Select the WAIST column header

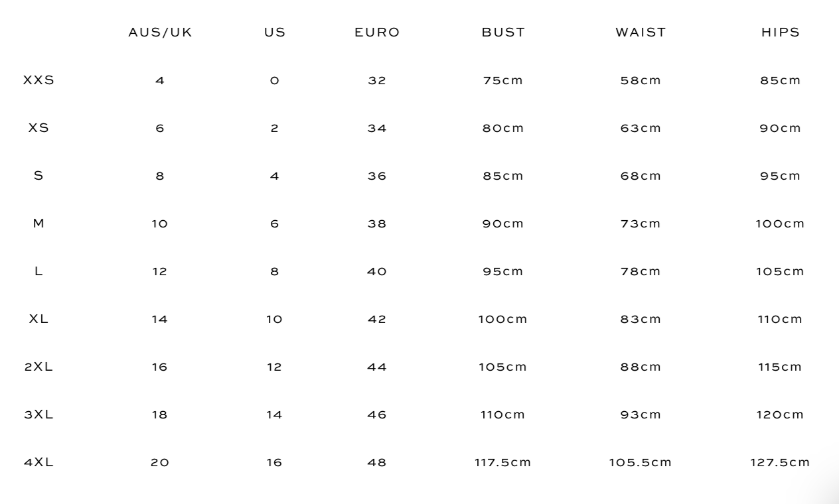[641, 34]
